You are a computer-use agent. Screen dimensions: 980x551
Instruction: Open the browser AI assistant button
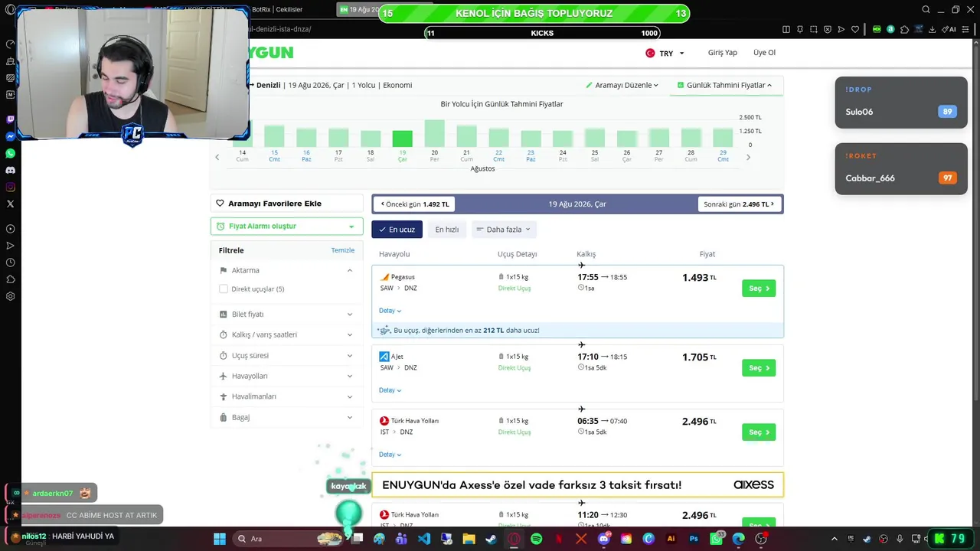[x=950, y=29]
